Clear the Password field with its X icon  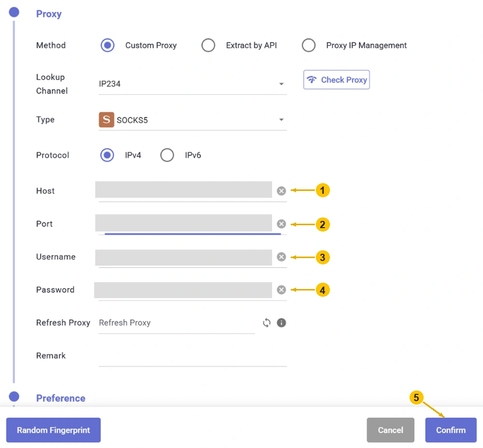(x=281, y=289)
